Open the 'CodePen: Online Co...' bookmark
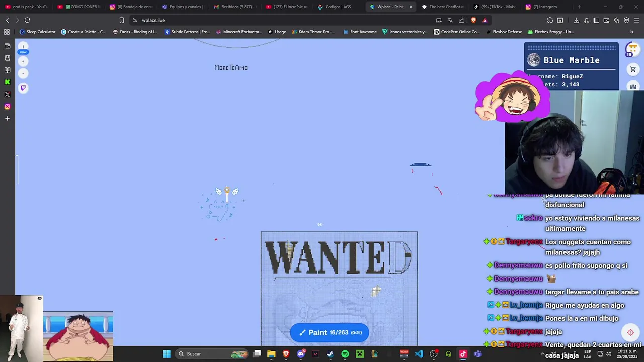The height and width of the screenshot is (362, 644). (x=457, y=32)
